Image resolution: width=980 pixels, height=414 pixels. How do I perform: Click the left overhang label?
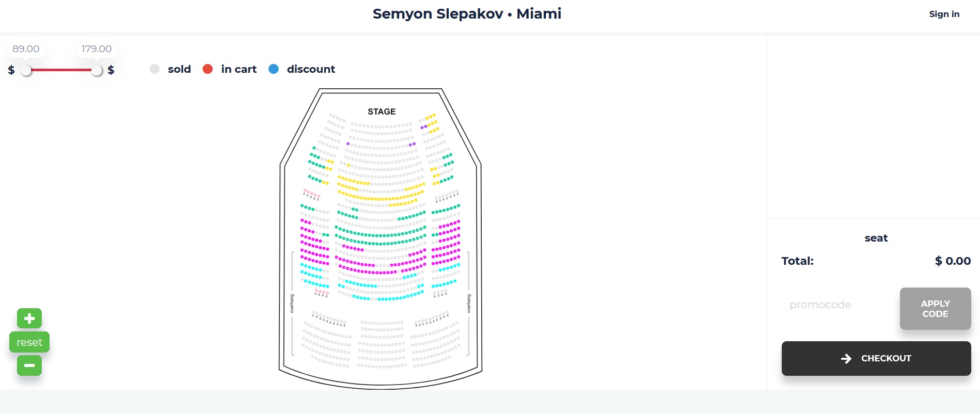[x=292, y=304]
